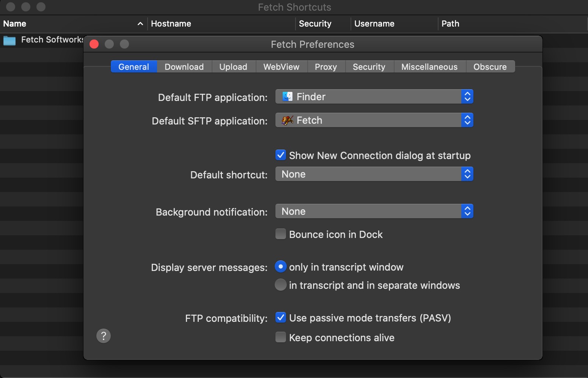Switch to the General tab

coord(134,67)
